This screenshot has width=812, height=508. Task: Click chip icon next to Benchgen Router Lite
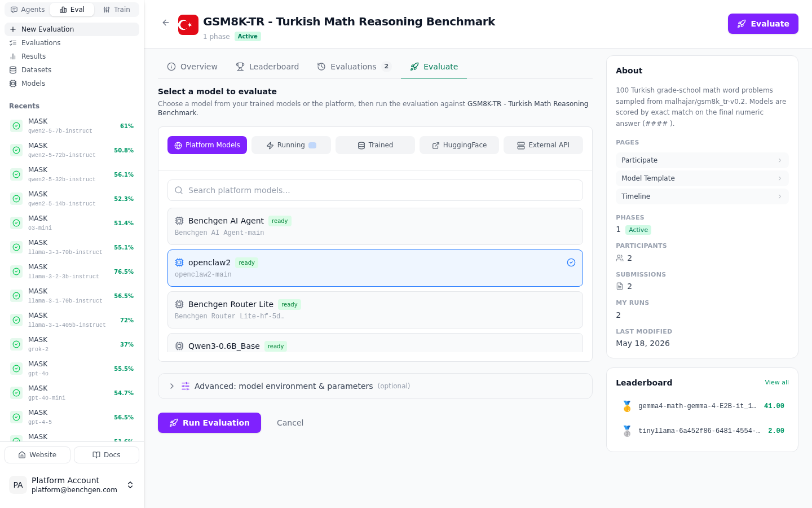(x=179, y=304)
